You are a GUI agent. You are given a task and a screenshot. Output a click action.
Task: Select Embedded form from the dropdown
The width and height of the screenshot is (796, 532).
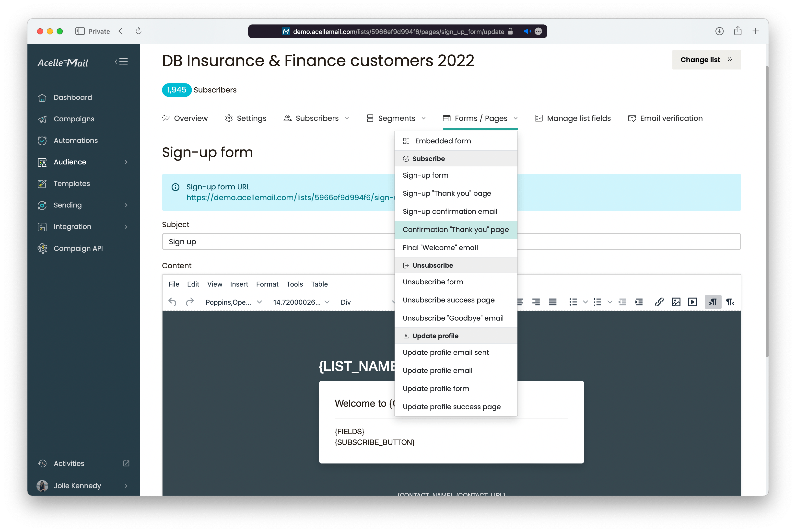pyautogui.click(x=456, y=141)
